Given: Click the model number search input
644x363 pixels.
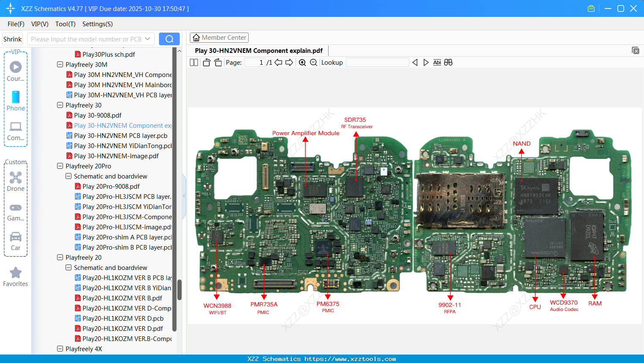Looking at the screenshot, I should [x=86, y=39].
